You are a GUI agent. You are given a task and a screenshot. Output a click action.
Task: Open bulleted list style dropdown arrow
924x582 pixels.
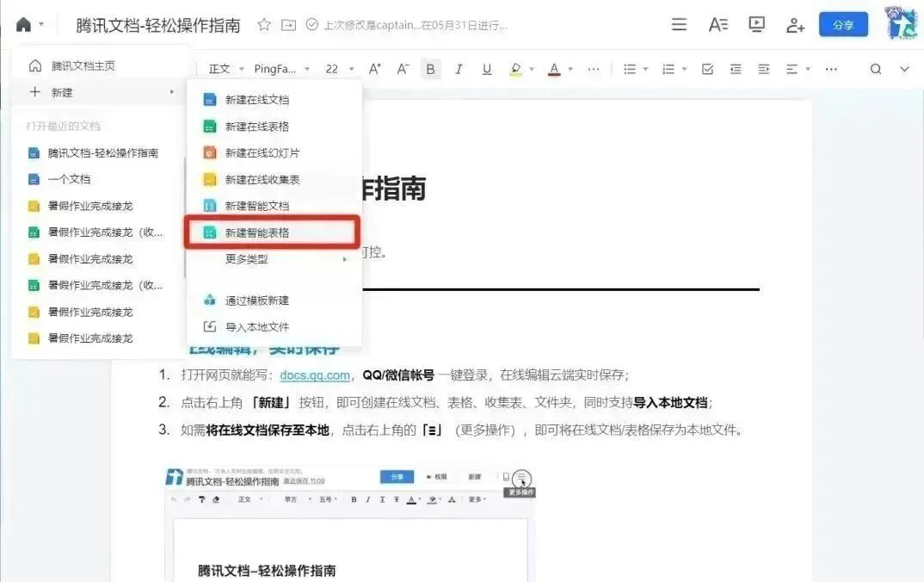[646, 69]
